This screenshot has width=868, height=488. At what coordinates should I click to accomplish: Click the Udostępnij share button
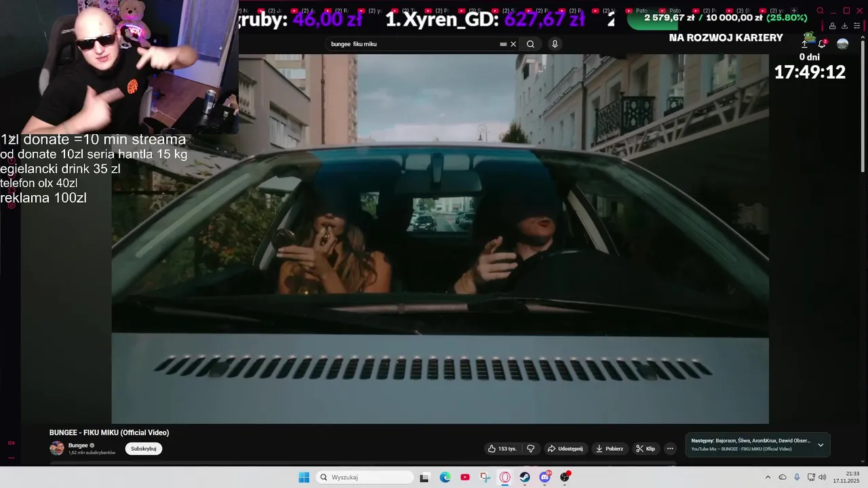point(566,449)
